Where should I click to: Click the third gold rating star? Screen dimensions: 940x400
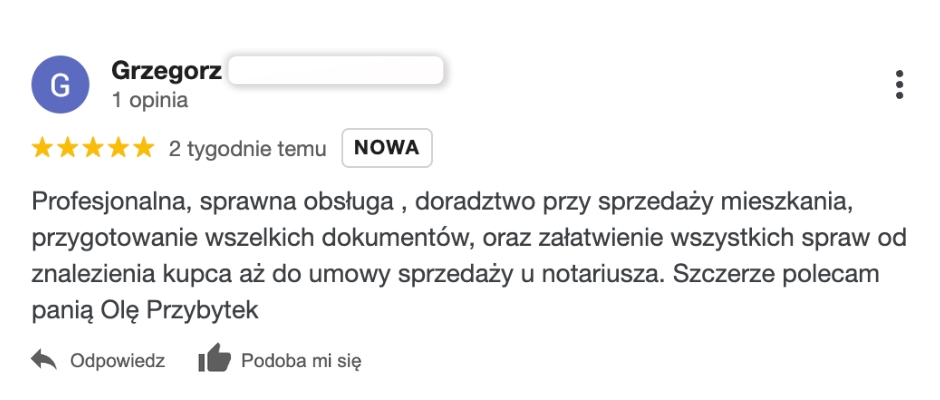click(x=93, y=148)
